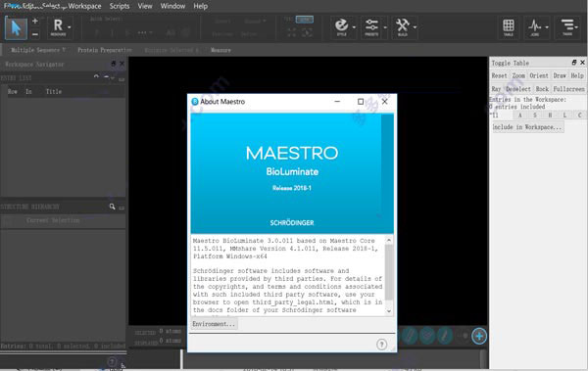
Task: Click the blue plus workspace configuration button
Action: click(x=479, y=336)
